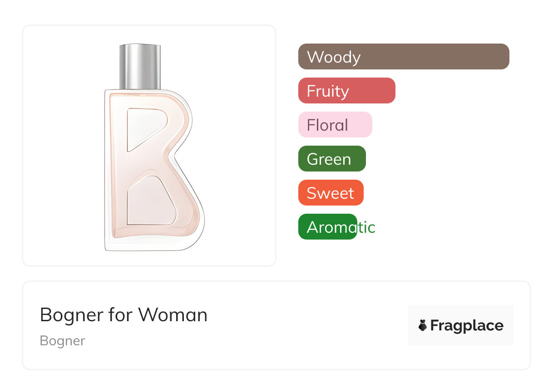This screenshot has width=553, height=392.
Task: Click the word Sweet in the bar
Action: click(x=330, y=193)
